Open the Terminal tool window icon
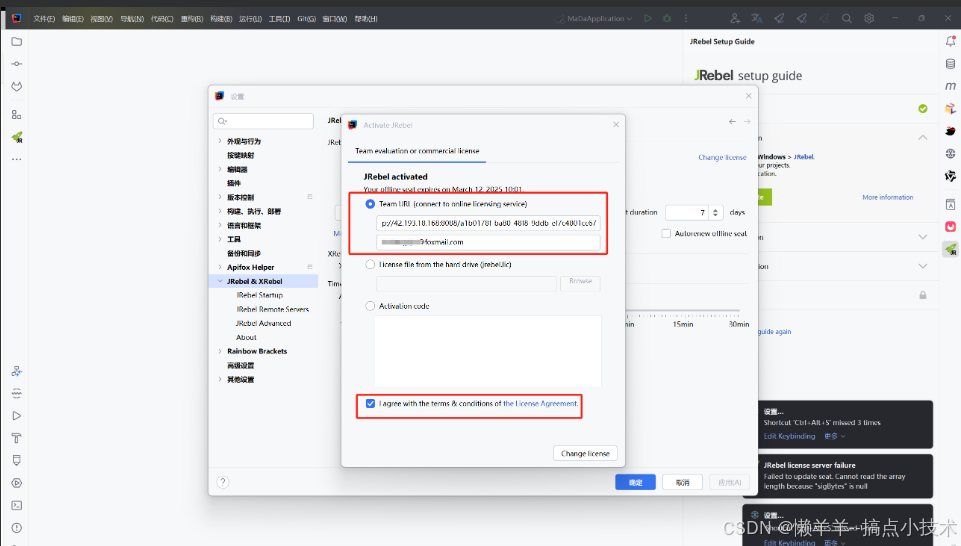Viewport: 961px width, 546px height. pos(17,506)
